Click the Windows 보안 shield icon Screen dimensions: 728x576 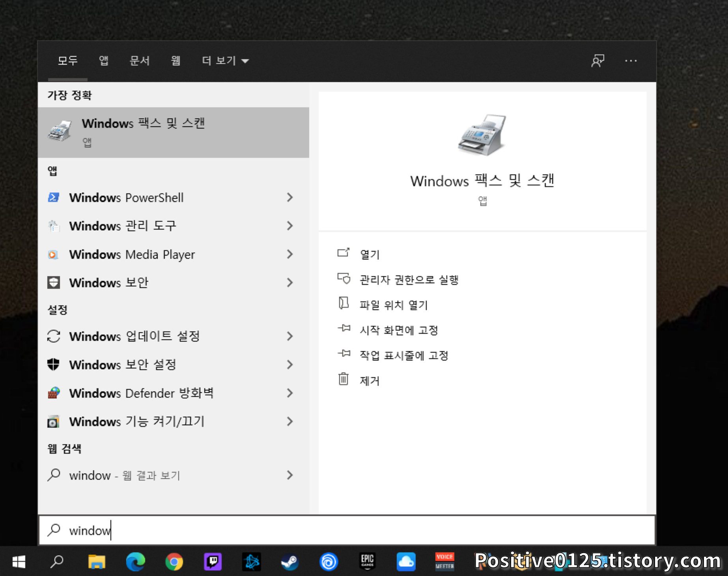pos(54,282)
